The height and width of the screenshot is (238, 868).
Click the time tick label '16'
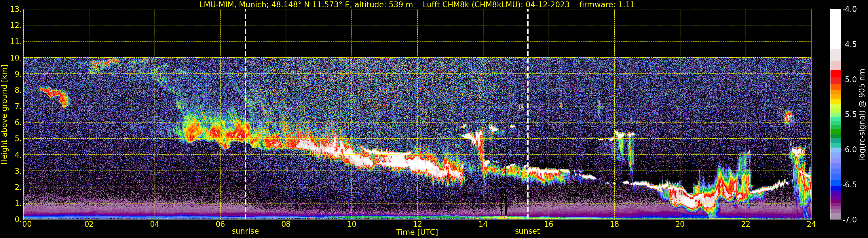tap(549, 224)
